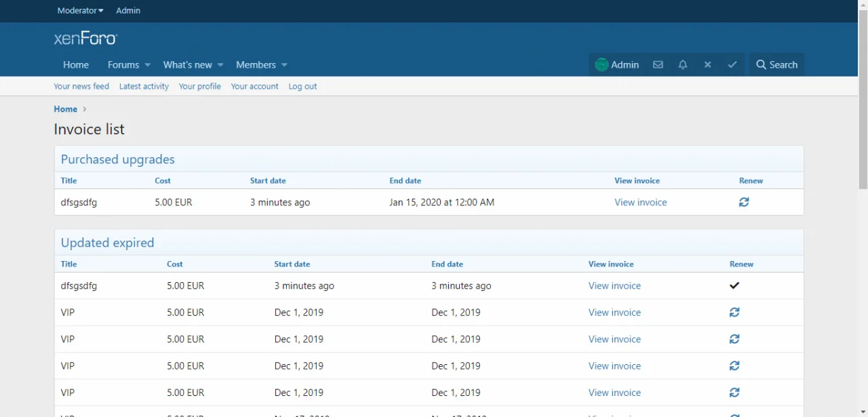Click the xenForo logo
The image size is (868, 417).
[x=85, y=39]
